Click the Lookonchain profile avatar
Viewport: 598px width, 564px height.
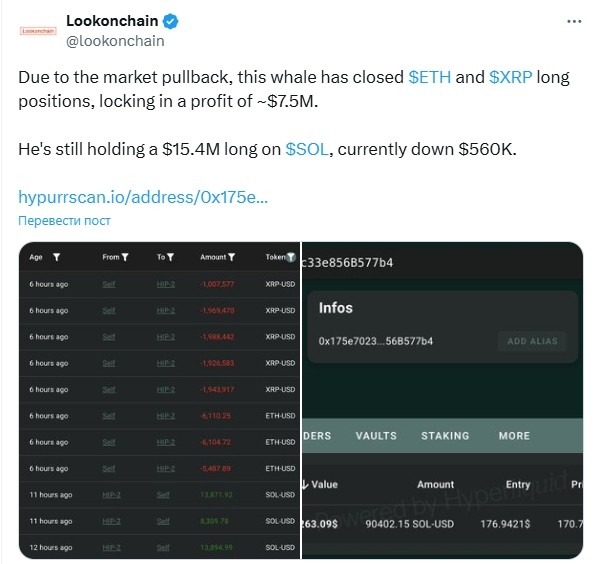coord(38,31)
